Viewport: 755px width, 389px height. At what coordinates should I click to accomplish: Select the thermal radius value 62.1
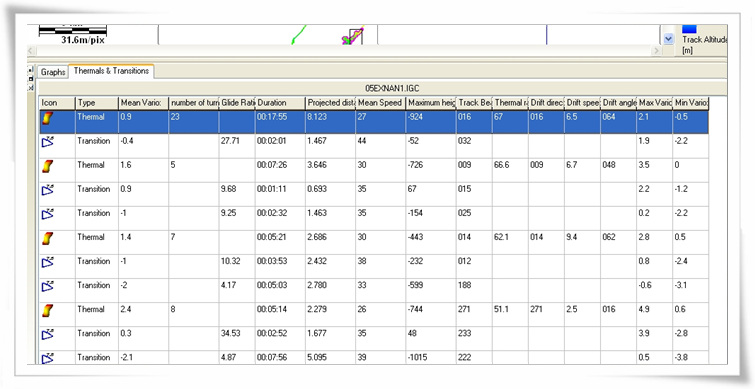pyautogui.click(x=502, y=237)
